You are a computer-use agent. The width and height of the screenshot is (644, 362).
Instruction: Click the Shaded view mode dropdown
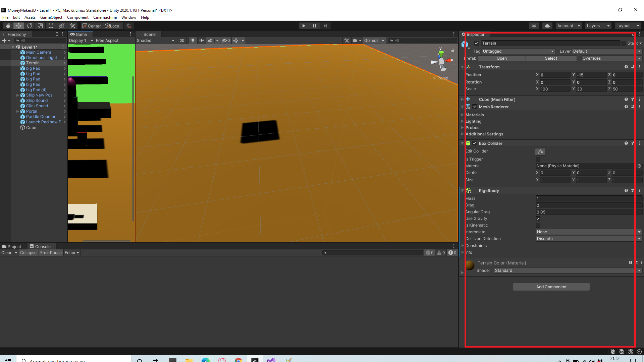155,40
